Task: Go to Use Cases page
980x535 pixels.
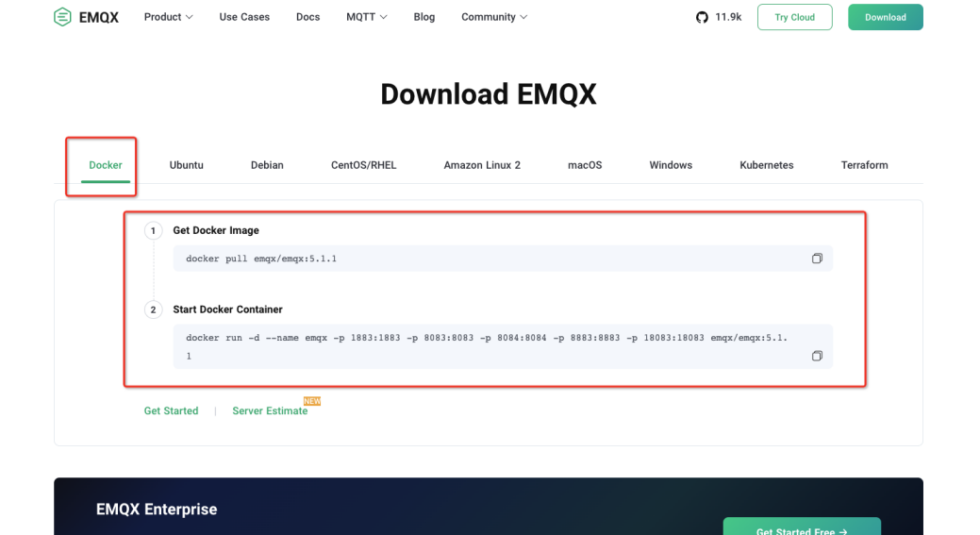Action: tap(244, 17)
